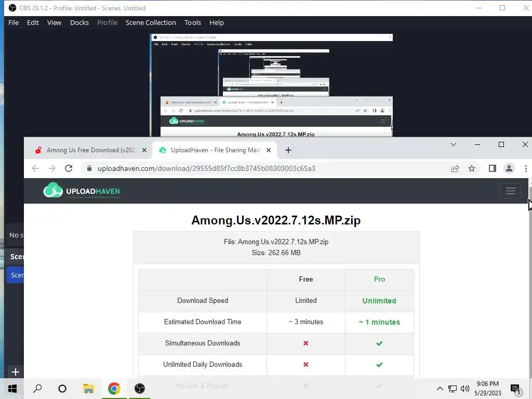View site info via the padlock icon
Viewport: 532px width, 399px height.
tap(89, 168)
